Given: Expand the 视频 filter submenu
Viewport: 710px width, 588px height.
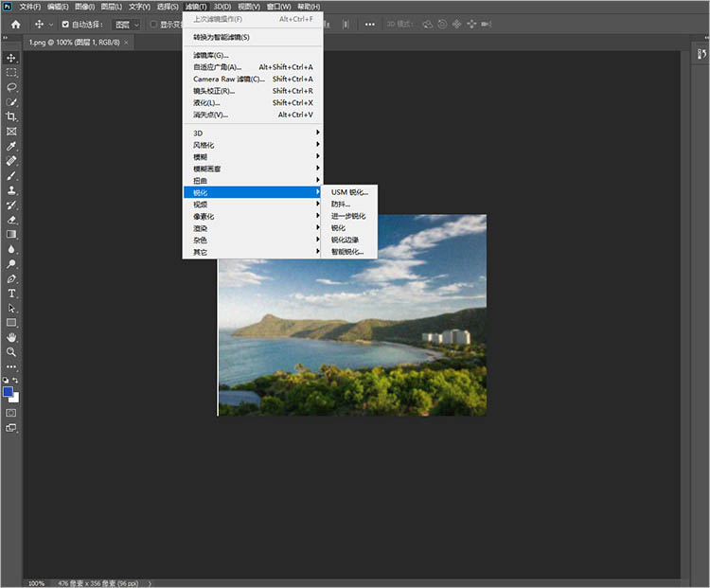Looking at the screenshot, I should 253,205.
